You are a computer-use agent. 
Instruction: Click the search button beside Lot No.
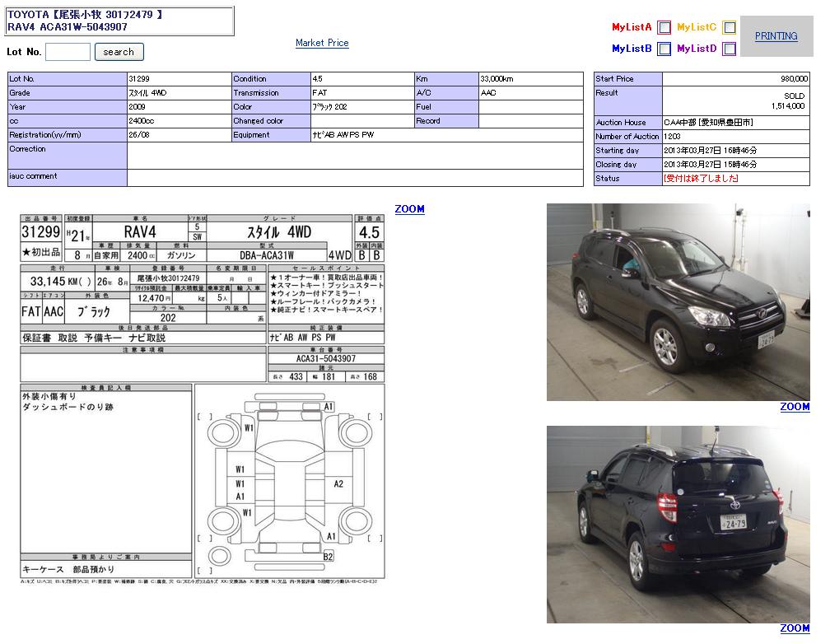[119, 52]
